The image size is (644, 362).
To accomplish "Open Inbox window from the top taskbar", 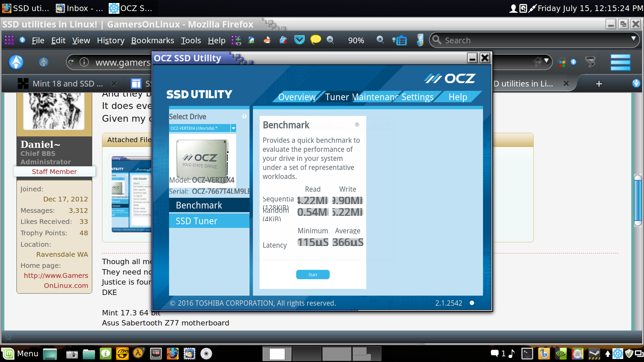I will pyautogui.click(x=79, y=8).
